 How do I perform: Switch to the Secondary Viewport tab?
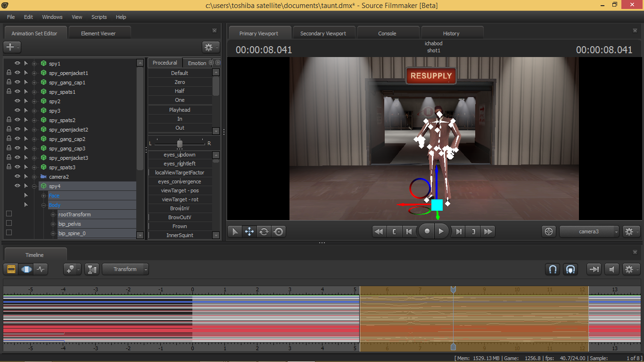(323, 33)
